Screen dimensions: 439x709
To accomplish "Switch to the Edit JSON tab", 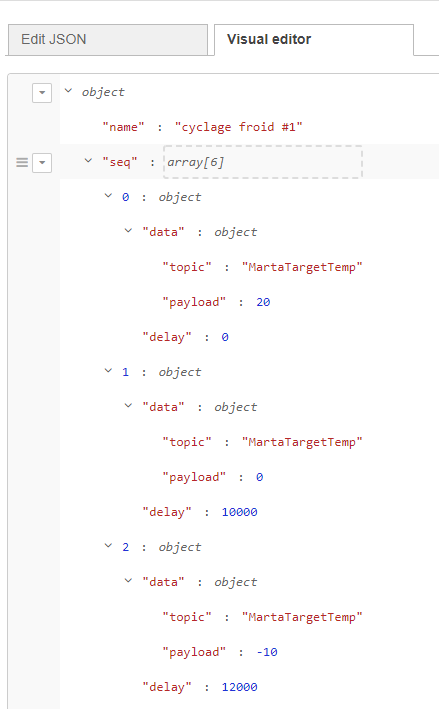I will 108,40.
